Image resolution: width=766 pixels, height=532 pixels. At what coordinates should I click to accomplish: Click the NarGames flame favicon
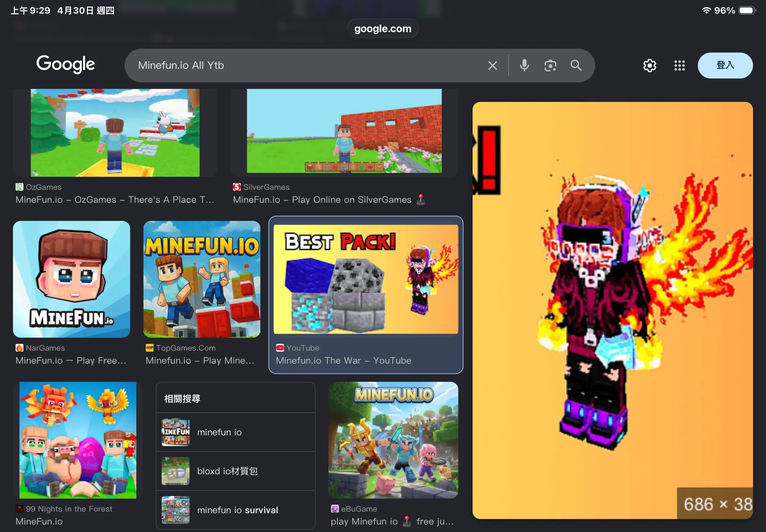[19, 348]
